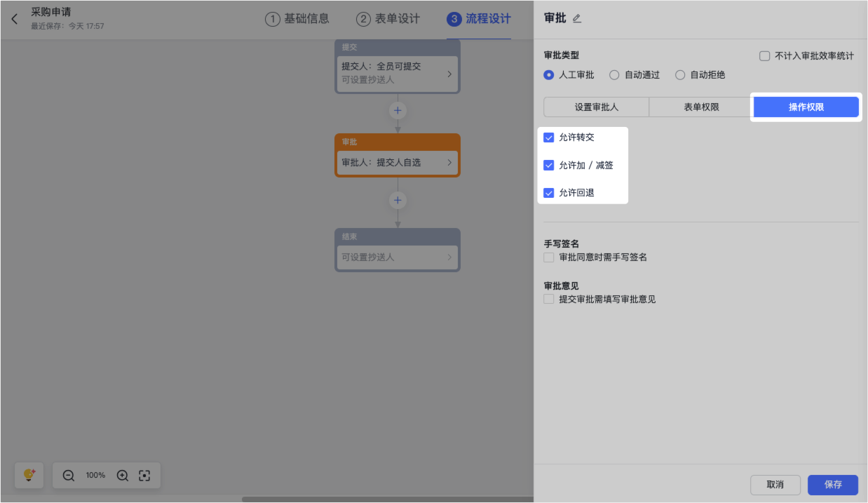This screenshot has height=503, width=868.
Task: Click the 取消 button
Action: tap(775, 485)
